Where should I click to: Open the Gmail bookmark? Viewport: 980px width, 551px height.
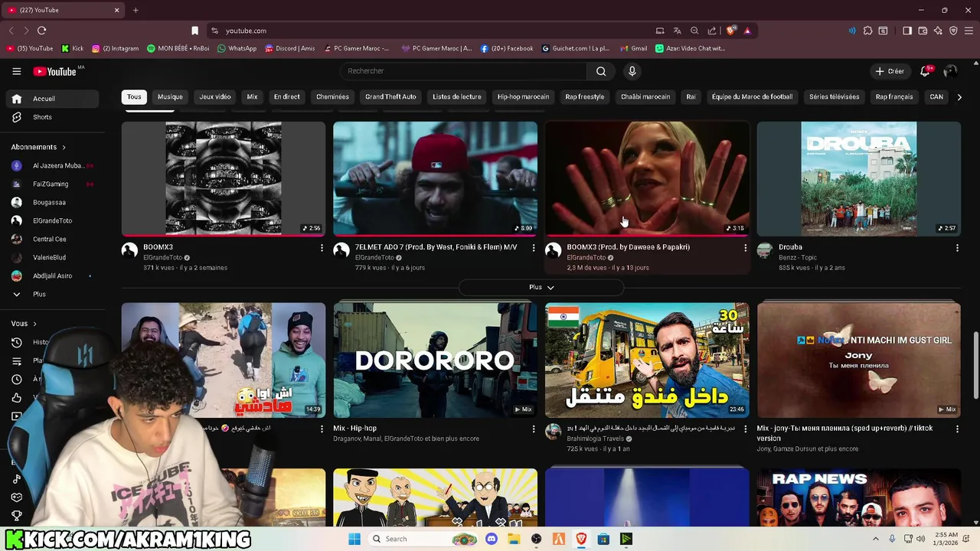(633, 48)
